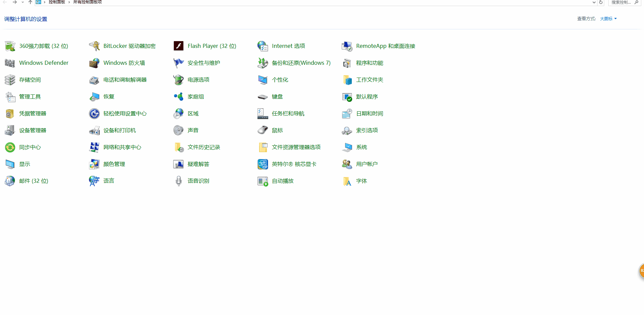Click the refresh button beside address bar
This screenshot has width=644, height=315.
pyautogui.click(x=601, y=2)
